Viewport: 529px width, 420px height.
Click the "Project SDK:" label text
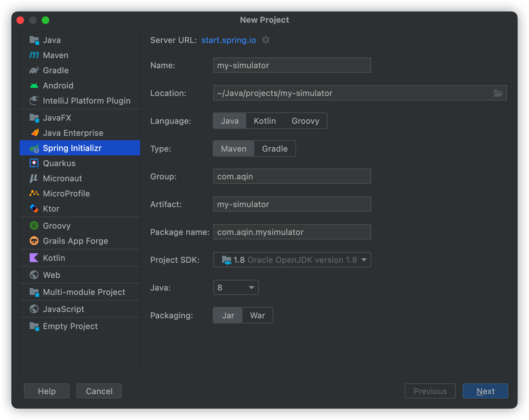[175, 260]
